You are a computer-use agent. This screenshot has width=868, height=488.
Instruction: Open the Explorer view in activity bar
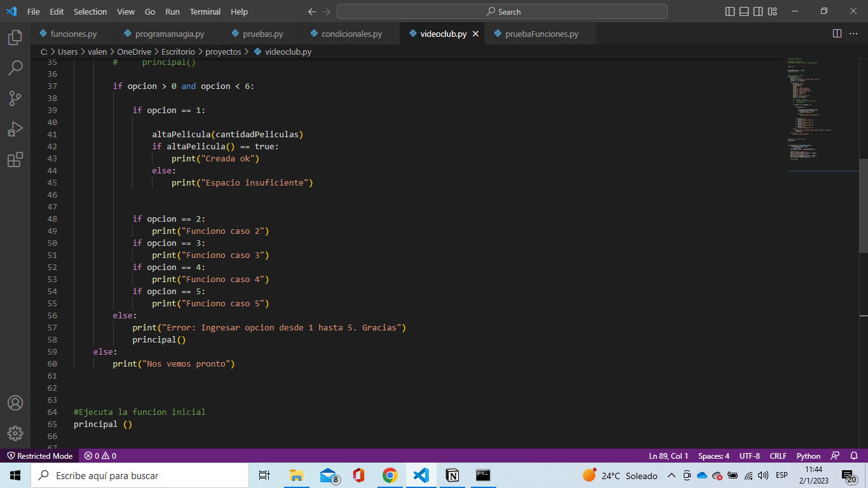[15, 37]
